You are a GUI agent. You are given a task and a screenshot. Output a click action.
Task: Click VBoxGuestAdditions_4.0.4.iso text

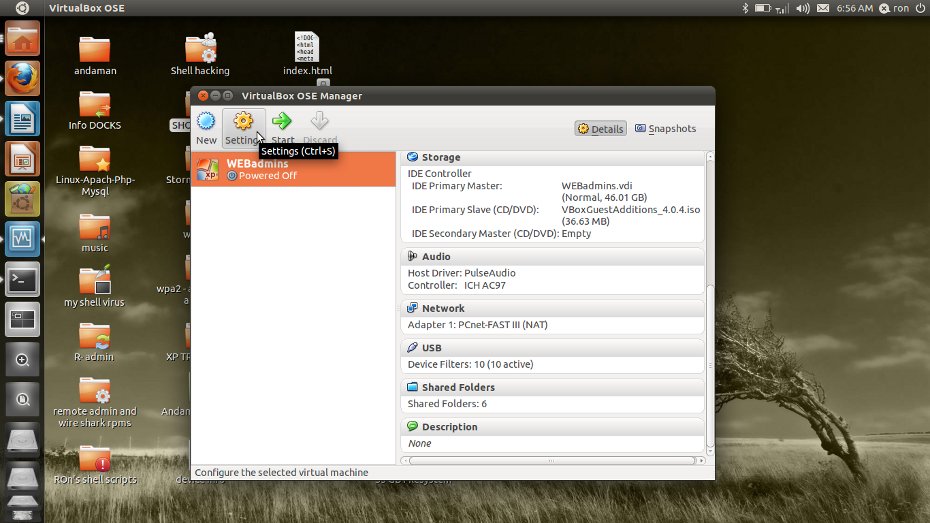(630, 209)
